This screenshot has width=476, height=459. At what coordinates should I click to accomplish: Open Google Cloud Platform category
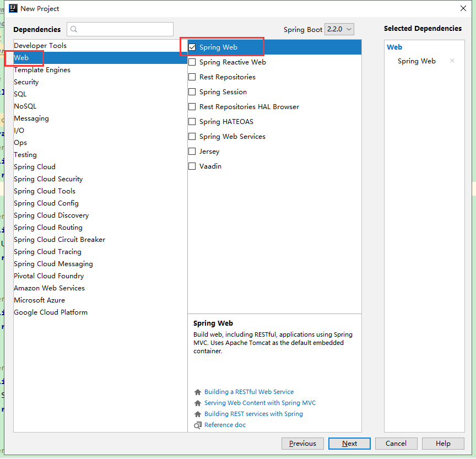tap(100, 312)
